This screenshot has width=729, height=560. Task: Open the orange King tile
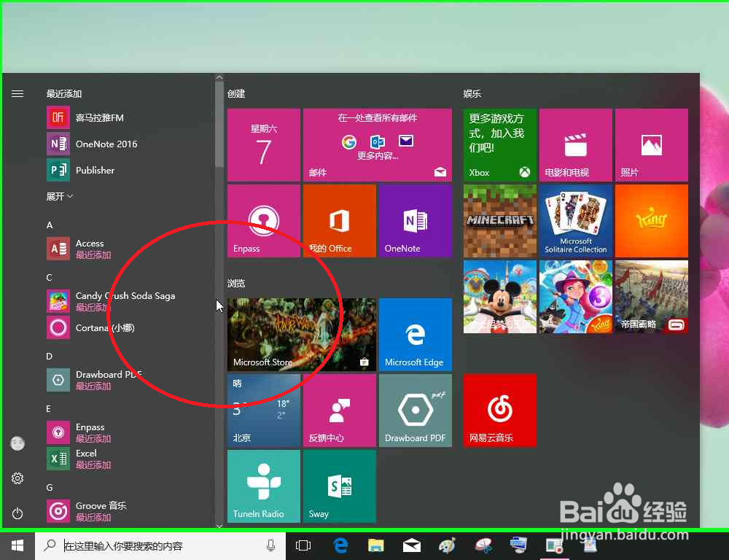pos(651,221)
